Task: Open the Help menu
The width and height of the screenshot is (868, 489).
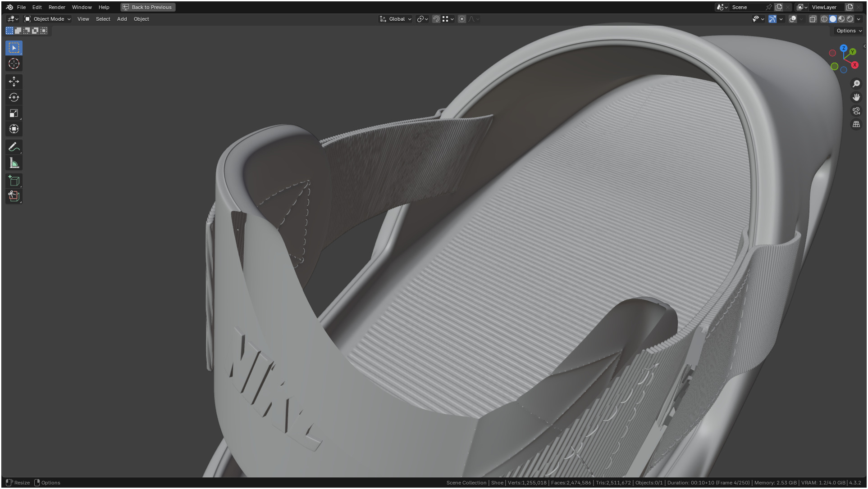Action: tap(104, 7)
